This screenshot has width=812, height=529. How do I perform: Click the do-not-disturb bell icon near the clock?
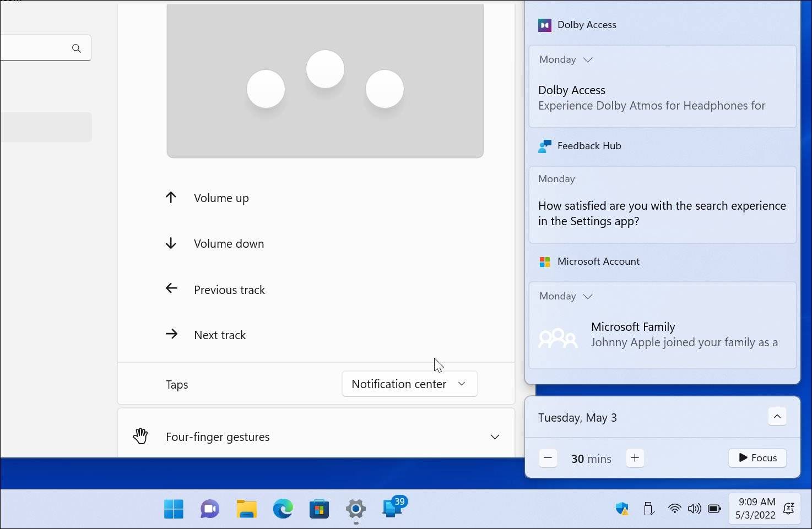789,509
